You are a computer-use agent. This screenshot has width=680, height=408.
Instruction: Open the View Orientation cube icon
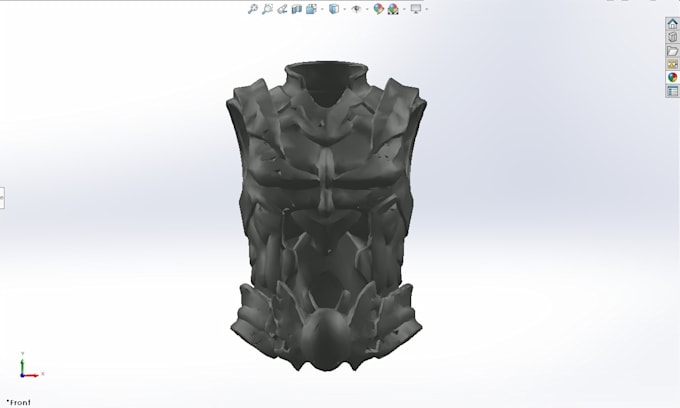[x=311, y=9]
